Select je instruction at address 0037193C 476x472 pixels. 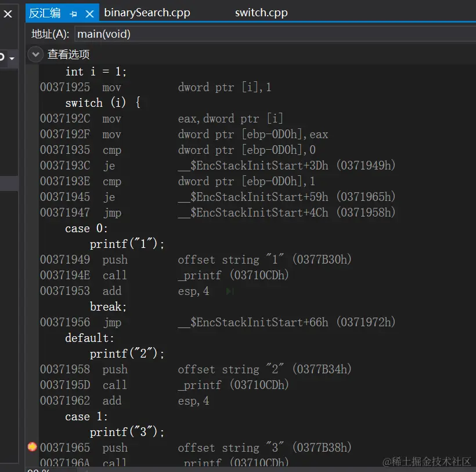click(218, 165)
